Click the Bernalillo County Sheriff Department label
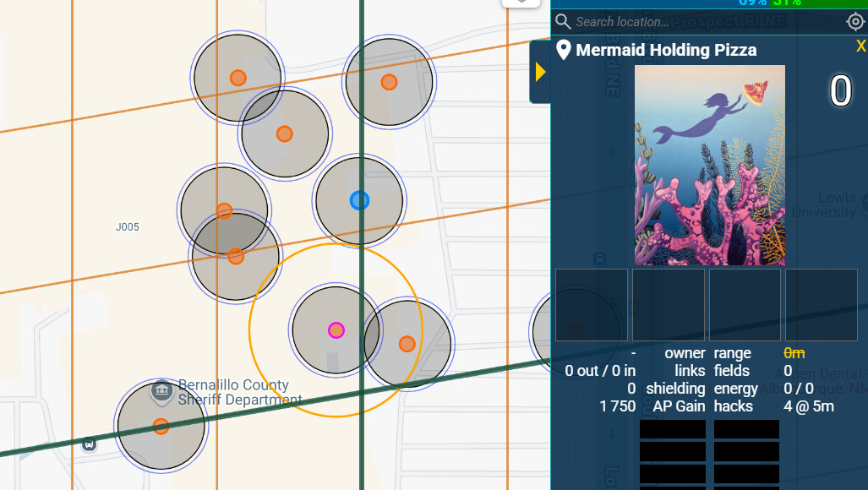This screenshot has height=490, width=868. (240, 392)
